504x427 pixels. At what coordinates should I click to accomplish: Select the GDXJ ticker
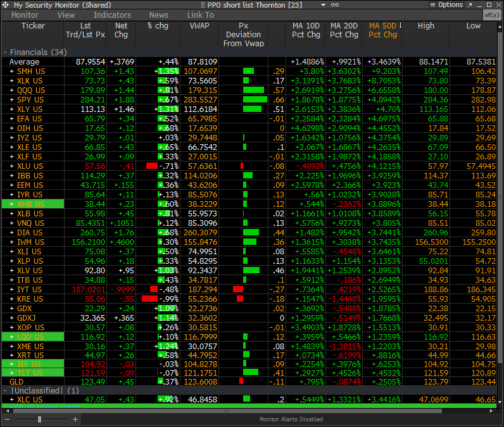click(x=27, y=318)
